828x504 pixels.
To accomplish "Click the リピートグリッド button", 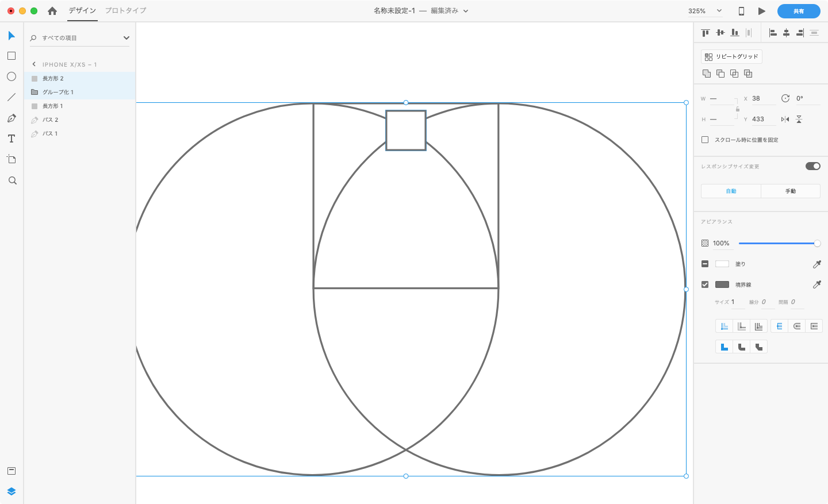I will [x=731, y=56].
